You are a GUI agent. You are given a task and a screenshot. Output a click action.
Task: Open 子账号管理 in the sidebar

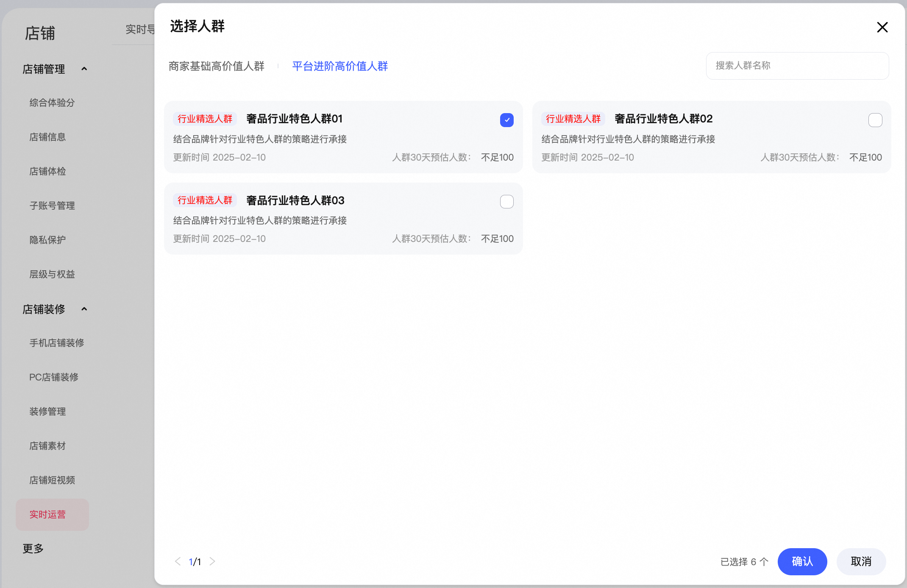click(x=52, y=205)
